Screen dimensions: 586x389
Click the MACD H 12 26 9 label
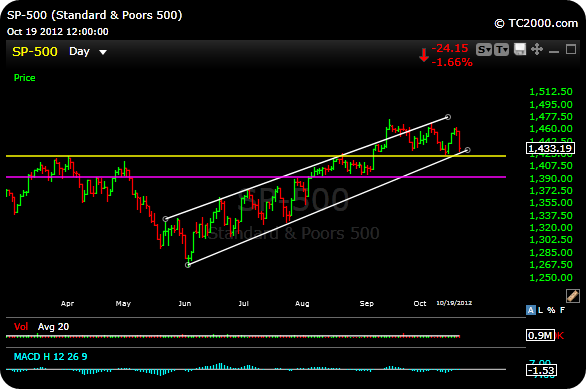50,356
